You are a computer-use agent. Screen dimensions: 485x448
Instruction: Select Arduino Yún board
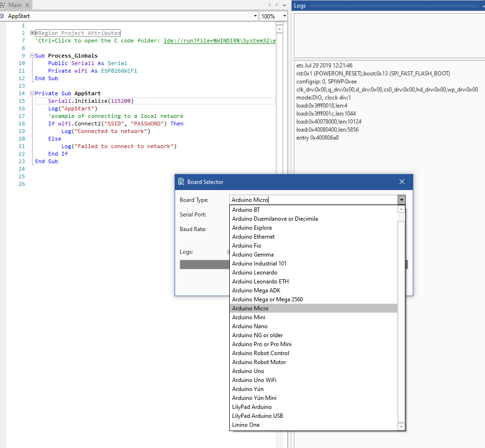click(314, 389)
